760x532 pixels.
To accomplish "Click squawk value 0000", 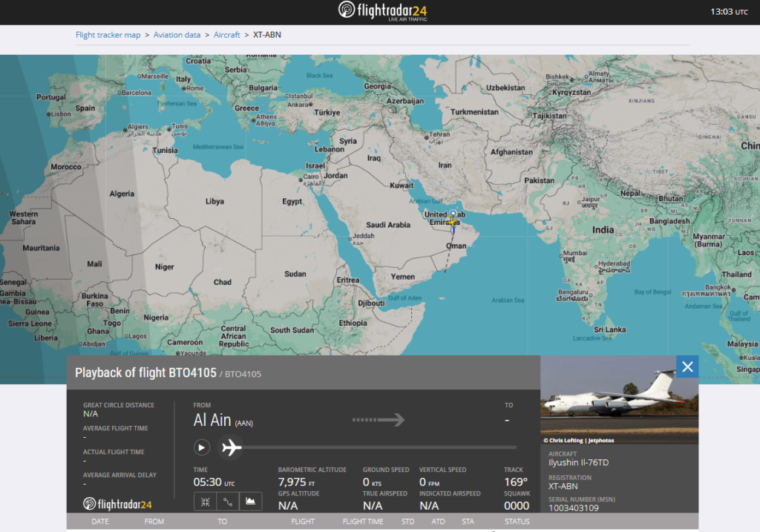I will click(x=517, y=506).
